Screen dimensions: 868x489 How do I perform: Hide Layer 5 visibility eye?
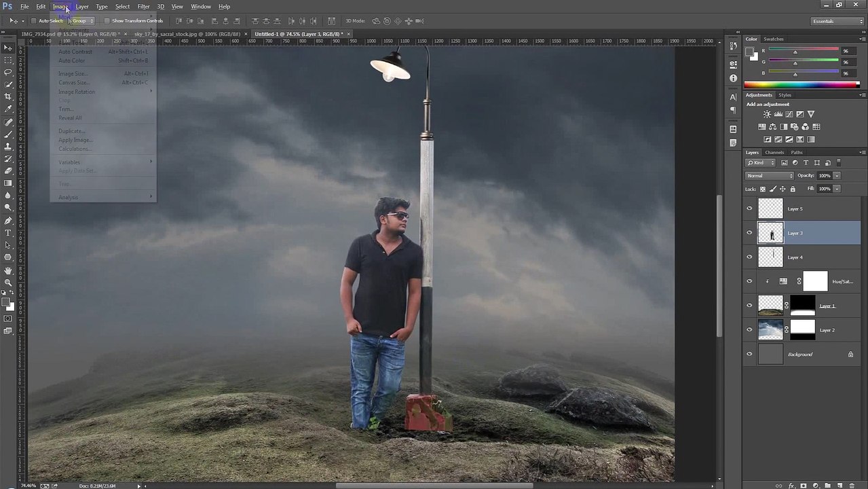click(x=749, y=209)
